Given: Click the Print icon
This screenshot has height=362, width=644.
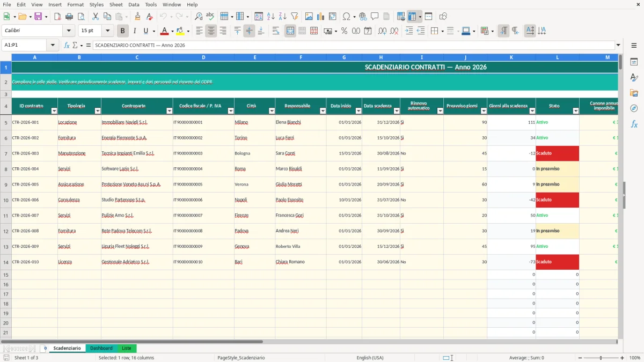Looking at the screenshot, I should click(x=69, y=17).
